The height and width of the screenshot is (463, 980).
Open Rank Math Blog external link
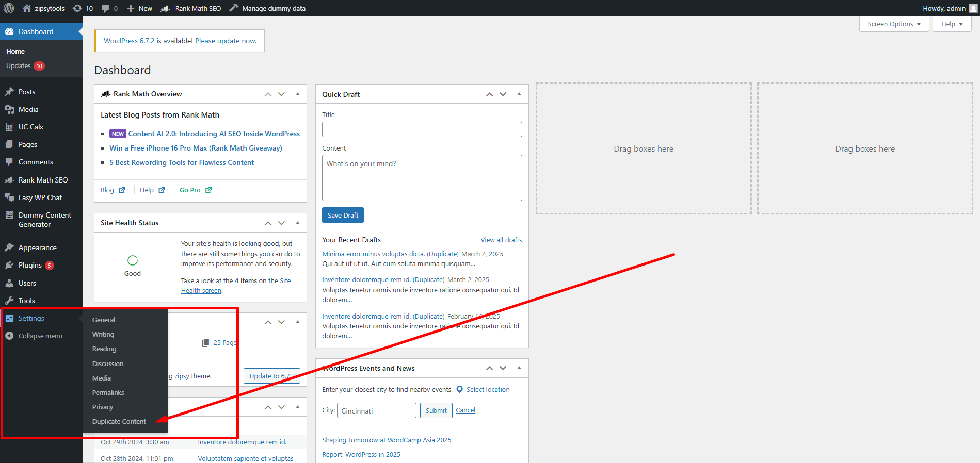point(113,190)
